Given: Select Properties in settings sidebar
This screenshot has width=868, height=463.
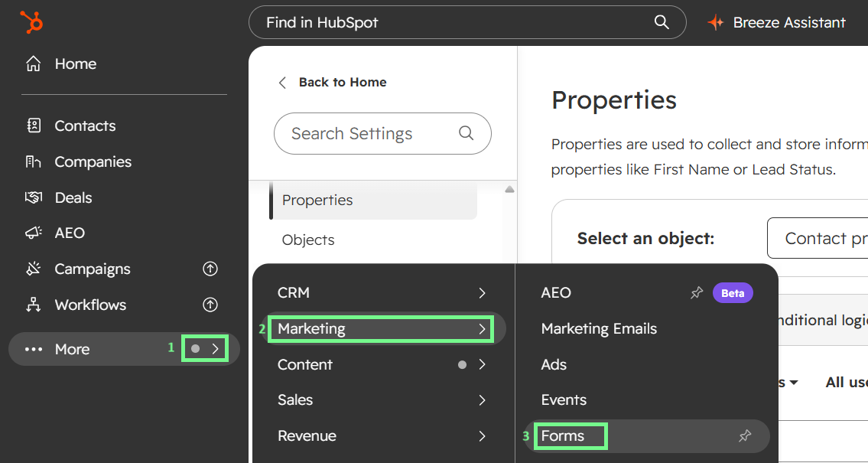Looking at the screenshot, I should click(373, 200).
